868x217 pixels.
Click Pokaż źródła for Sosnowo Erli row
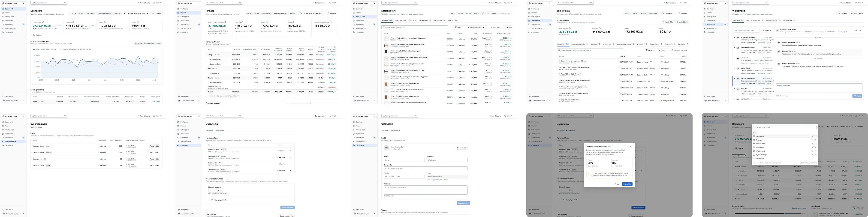154,159
